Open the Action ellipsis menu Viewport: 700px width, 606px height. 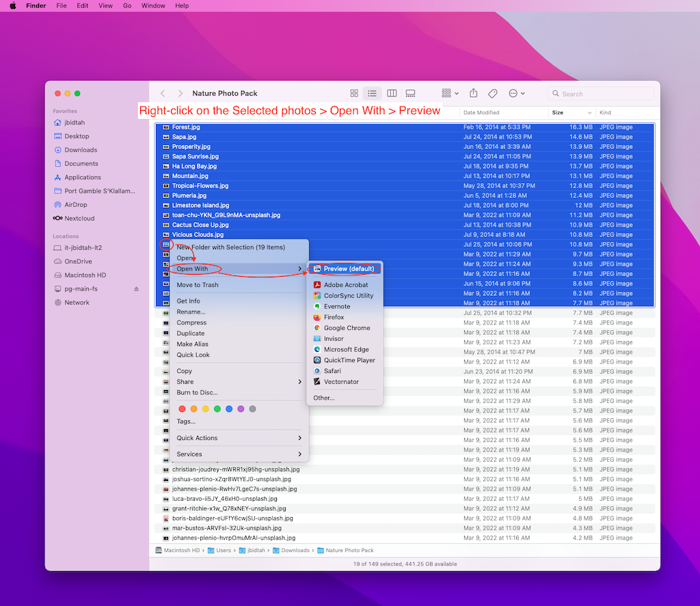(x=517, y=94)
